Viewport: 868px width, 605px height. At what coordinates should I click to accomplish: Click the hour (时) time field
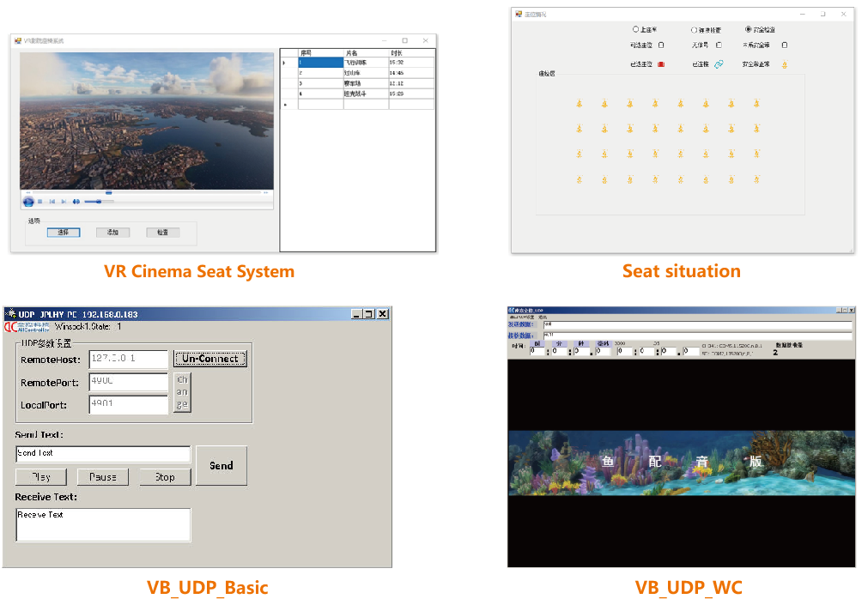coord(538,351)
